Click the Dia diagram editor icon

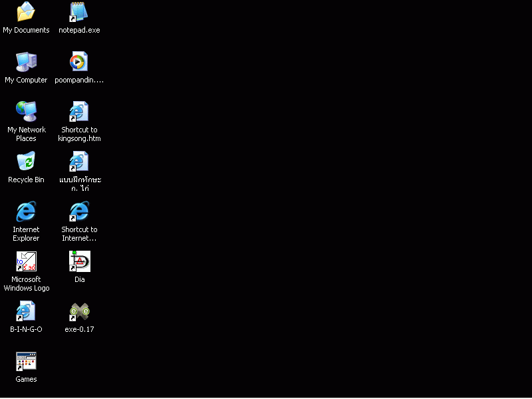pos(79,261)
